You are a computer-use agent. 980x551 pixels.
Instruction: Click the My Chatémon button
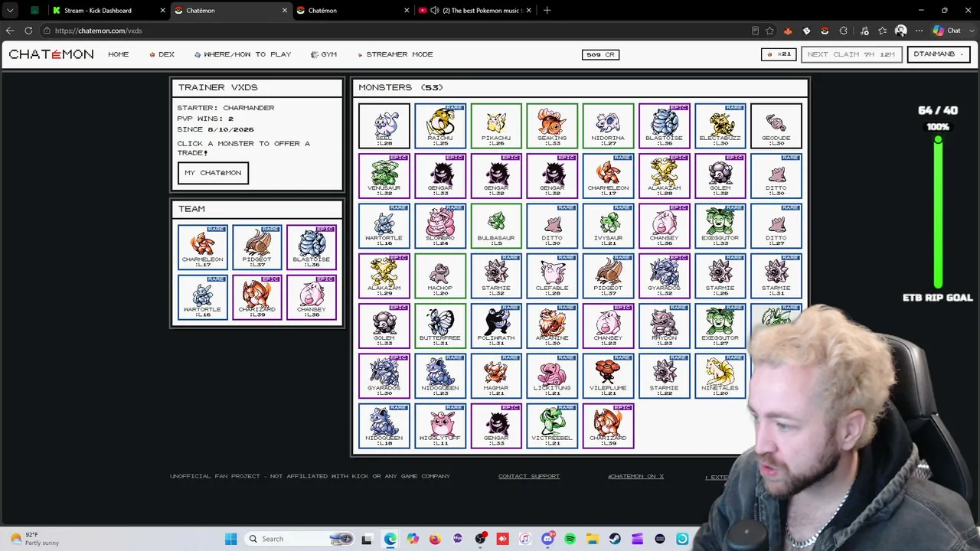pyautogui.click(x=213, y=173)
